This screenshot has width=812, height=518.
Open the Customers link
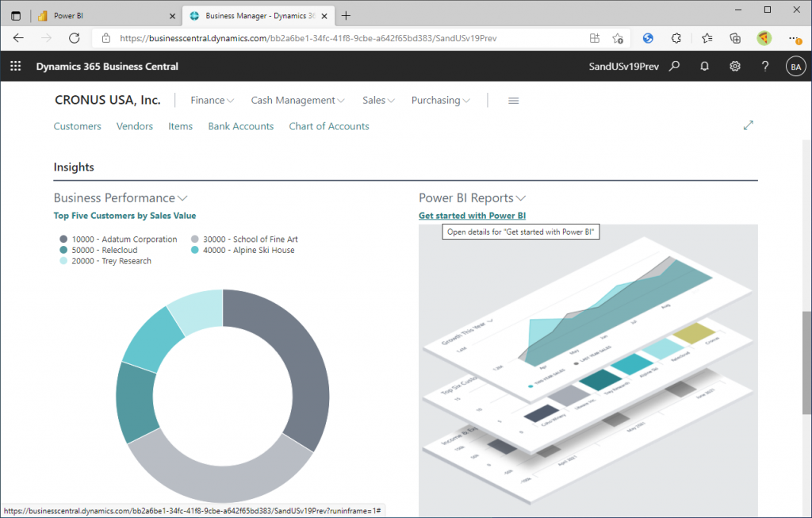coord(78,126)
